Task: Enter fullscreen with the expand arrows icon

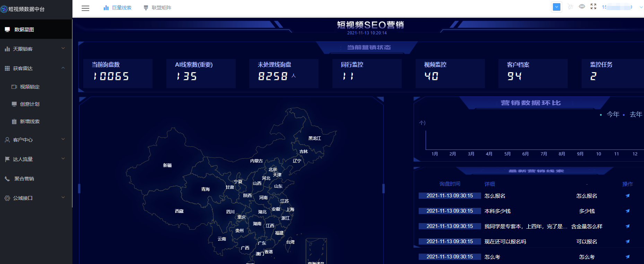Action: pyautogui.click(x=593, y=7)
